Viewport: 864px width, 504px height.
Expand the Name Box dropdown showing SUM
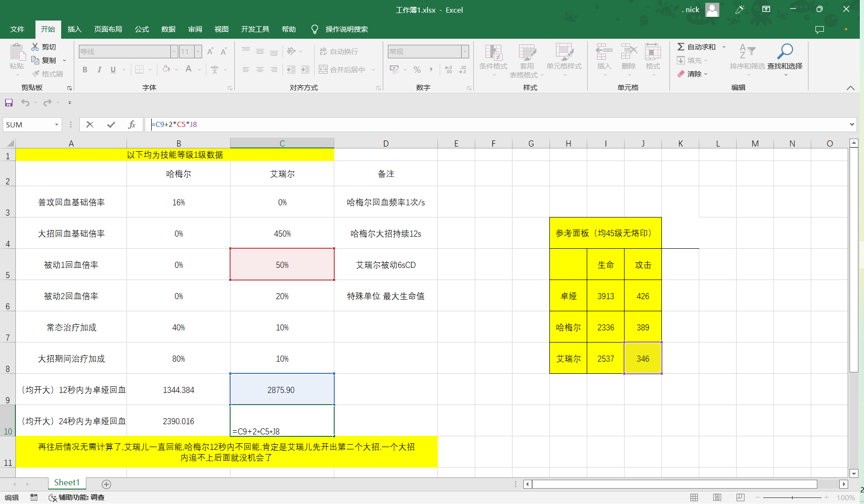(x=56, y=125)
